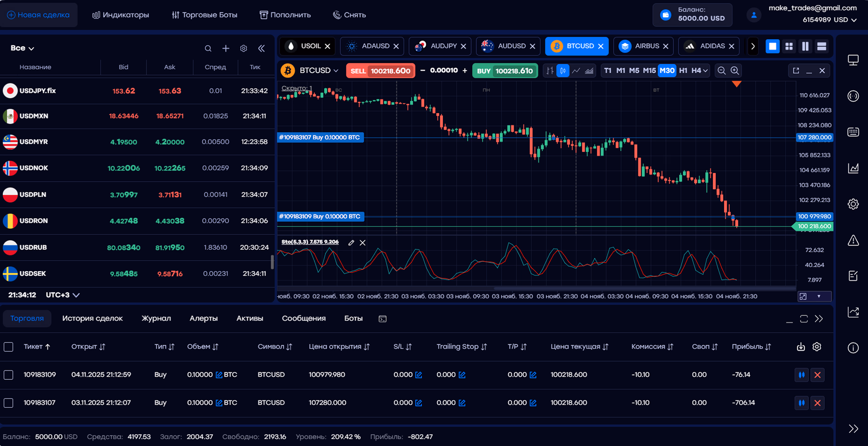Screen dimensions: 868x446
Task: Close order 109183109 with the red X
Action: 817,375
